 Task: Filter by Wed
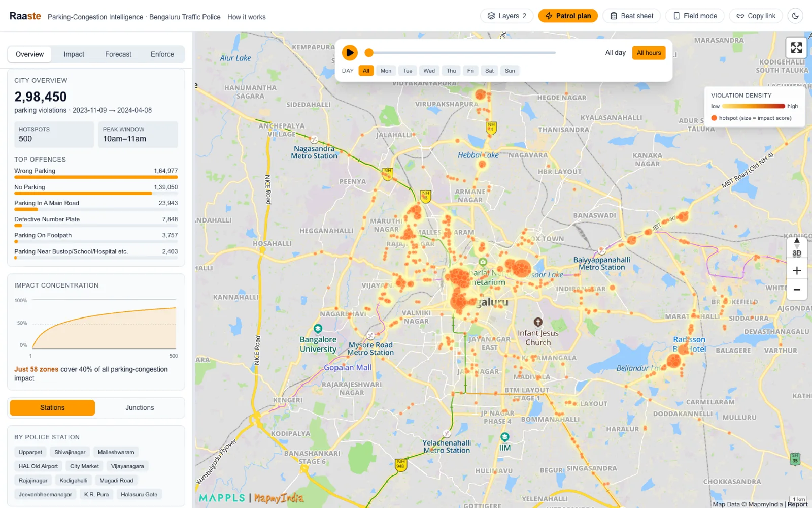click(x=429, y=71)
